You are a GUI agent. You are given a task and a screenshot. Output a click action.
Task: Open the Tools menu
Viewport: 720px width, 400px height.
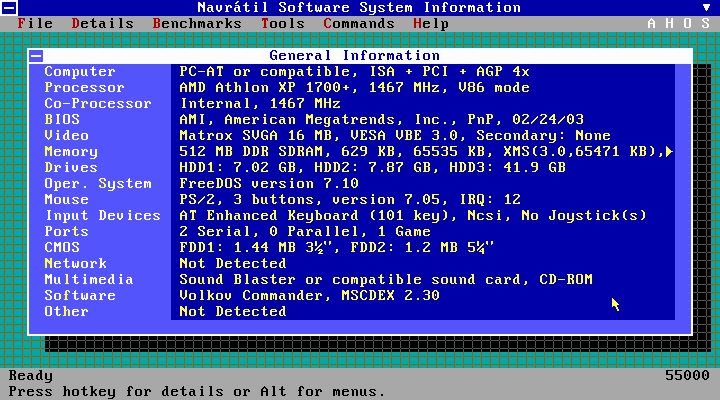(x=283, y=23)
